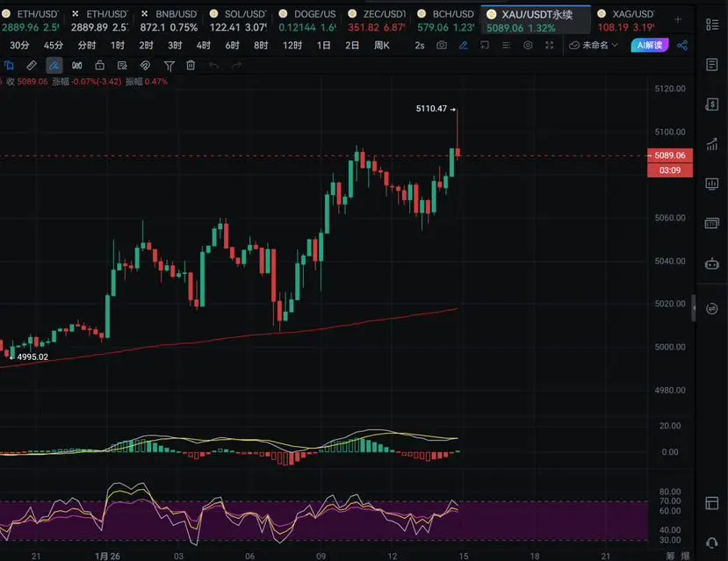Collapse the right sidebar with the arrow handle
Viewport: 728px width, 561px height.
pyautogui.click(x=694, y=307)
